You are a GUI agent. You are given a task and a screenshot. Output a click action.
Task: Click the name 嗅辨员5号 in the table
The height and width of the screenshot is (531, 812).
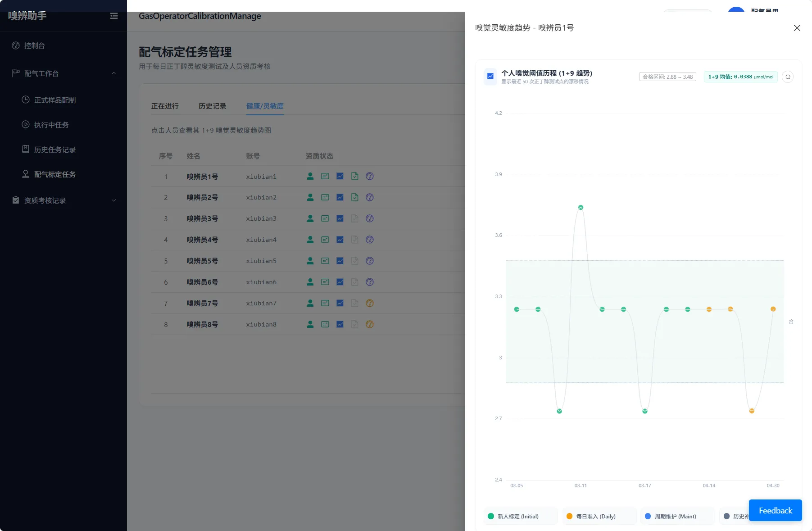[202, 261]
